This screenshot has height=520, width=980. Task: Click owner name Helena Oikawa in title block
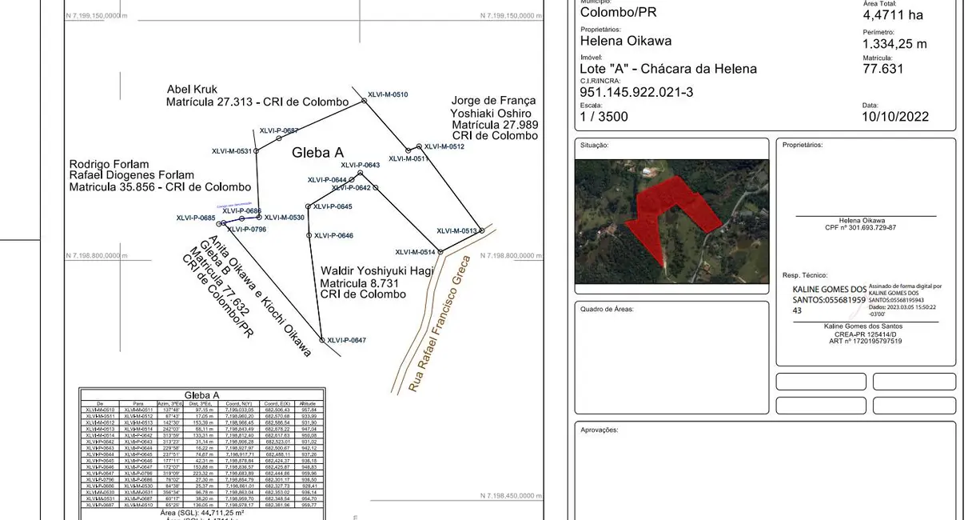626,41
